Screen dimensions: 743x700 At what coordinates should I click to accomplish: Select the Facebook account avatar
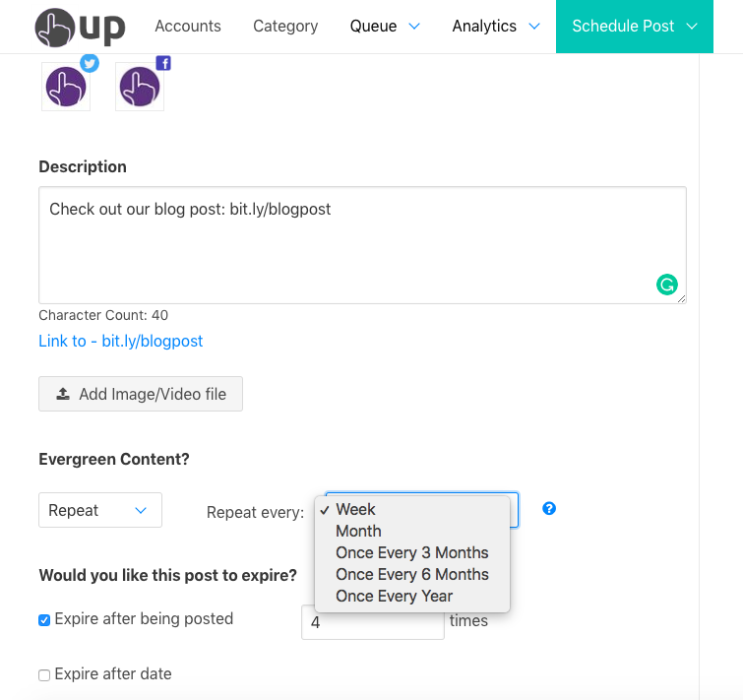coord(140,88)
